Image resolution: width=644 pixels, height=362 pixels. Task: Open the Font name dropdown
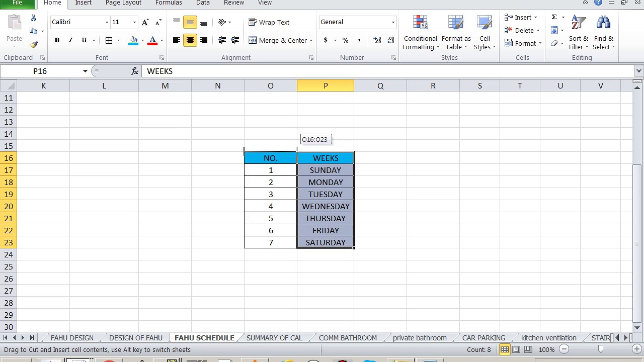point(107,22)
